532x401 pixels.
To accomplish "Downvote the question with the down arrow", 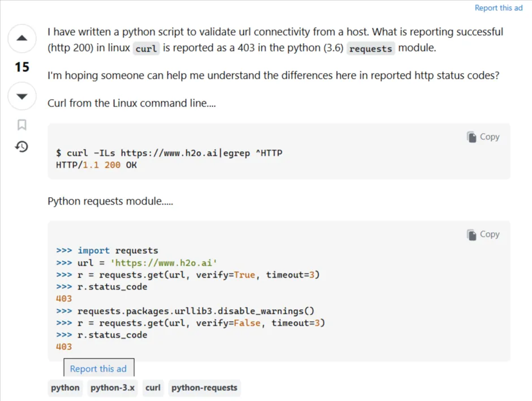I will [x=22, y=96].
